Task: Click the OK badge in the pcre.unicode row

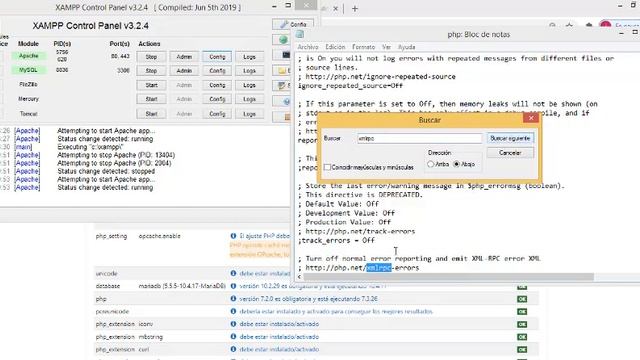Action: click(x=522, y=311)
